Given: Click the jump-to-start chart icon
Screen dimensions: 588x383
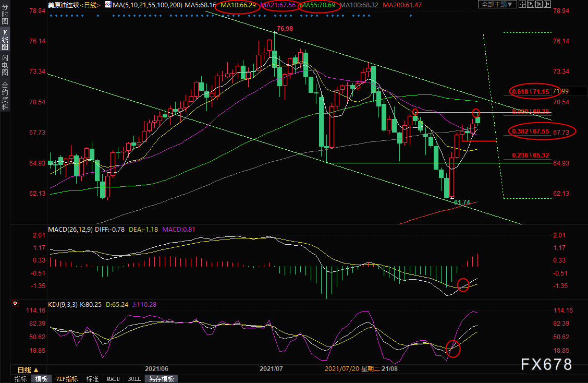Looking at the screenshot, I should (531, 5).
